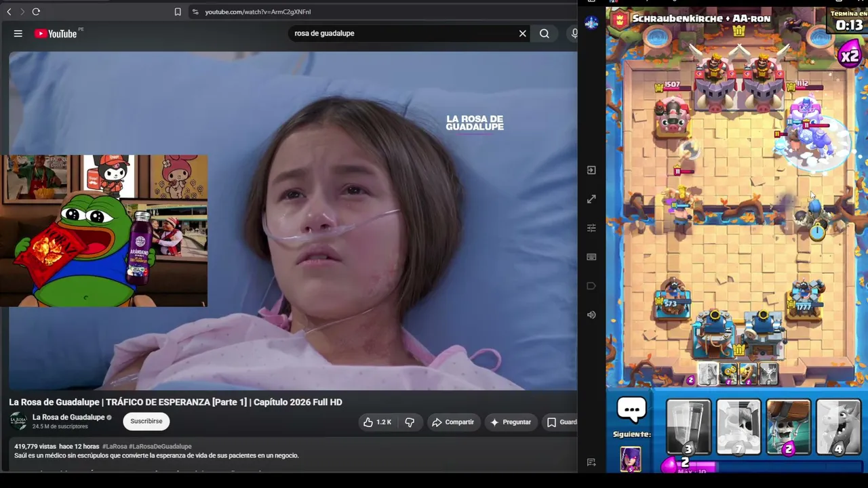The width and height of the screenshot is (868, 488).
Task: Clear the YouTube search query
Action: [522, 33]
